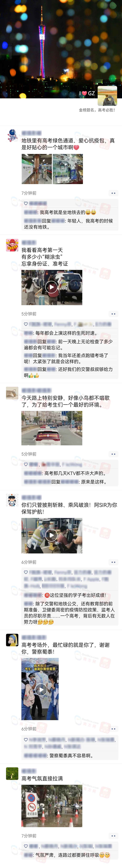This screenshot has height=868, width=122.
Task: View second subway anti-epidemic pack photo
Action: pos(68,169)
